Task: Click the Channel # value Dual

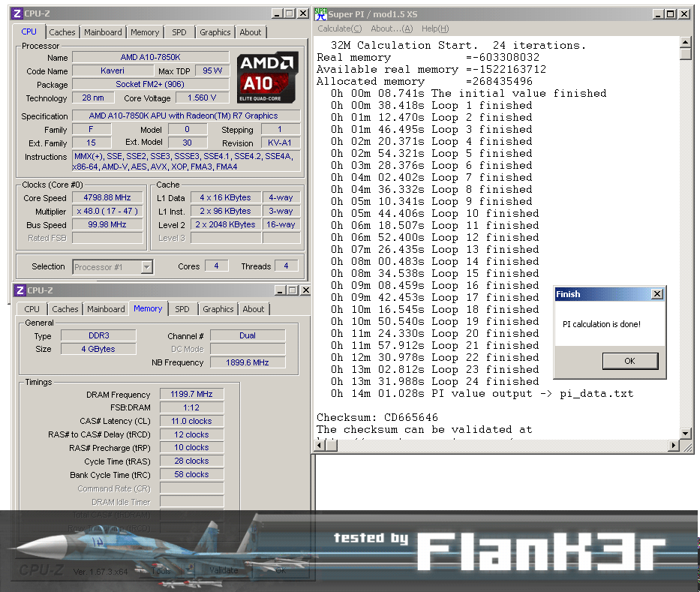Action: pos(248,335)
